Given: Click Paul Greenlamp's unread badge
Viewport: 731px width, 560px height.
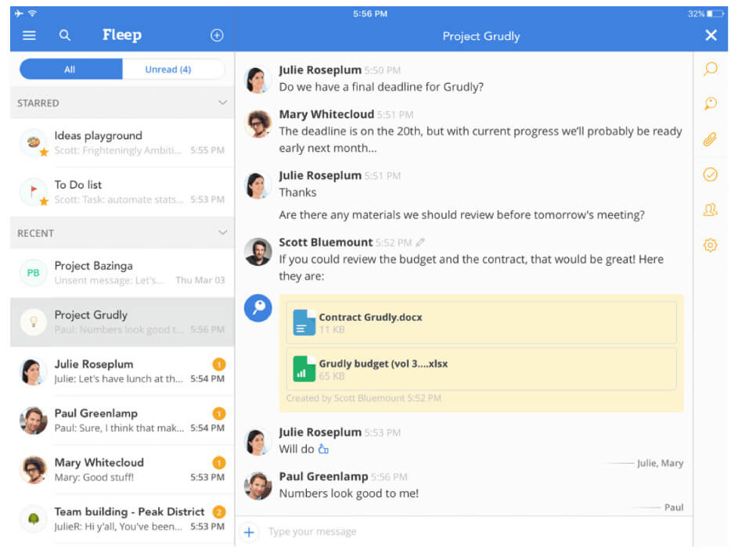Looking at the screenshot, I should 219,414.
